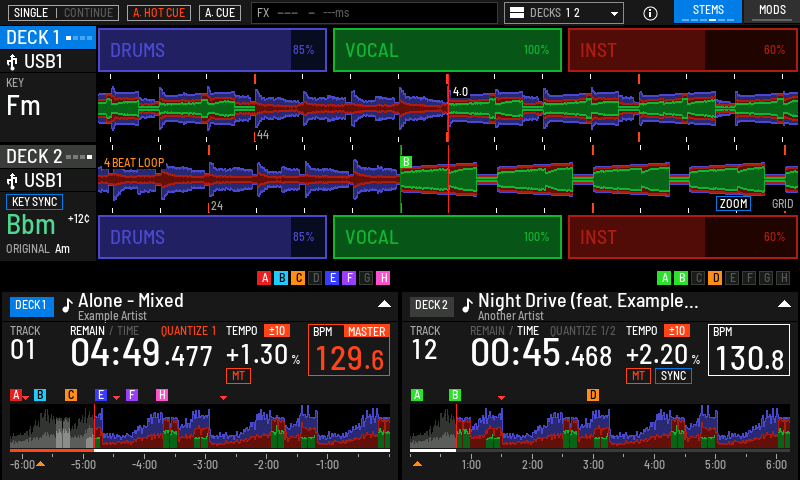
Task: Trigger Deck 2 green hot cue A pad
Action: pos(664,278)
